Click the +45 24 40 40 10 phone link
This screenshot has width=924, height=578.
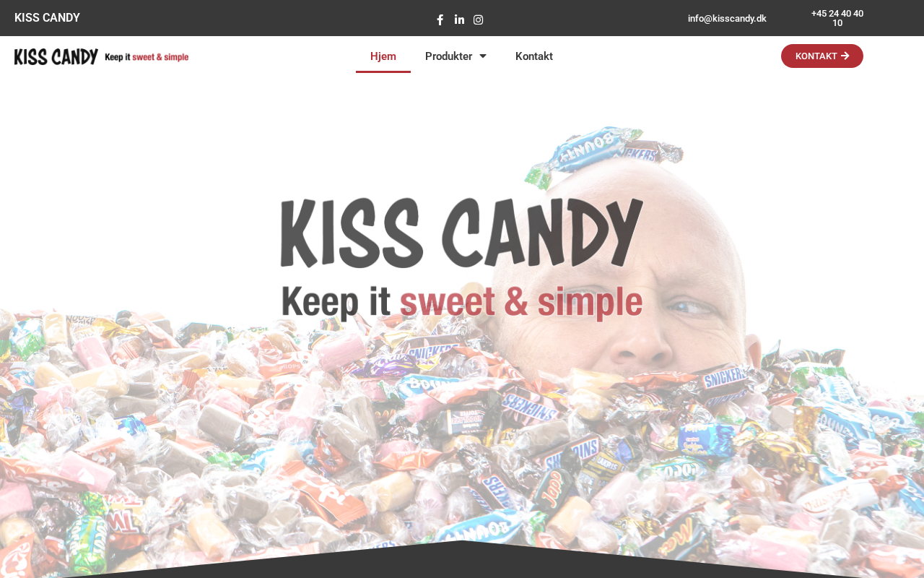837,18
